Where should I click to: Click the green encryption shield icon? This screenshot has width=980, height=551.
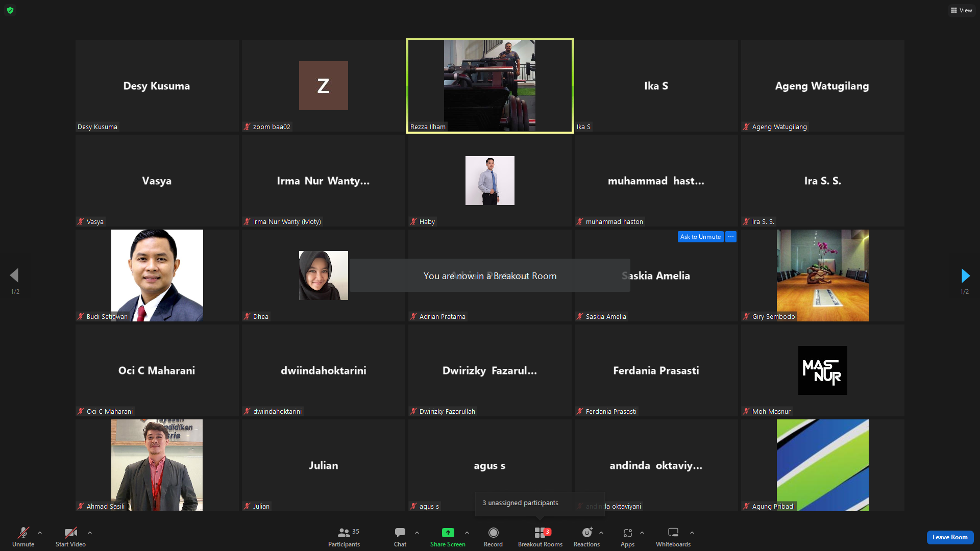tap(10, 10)
